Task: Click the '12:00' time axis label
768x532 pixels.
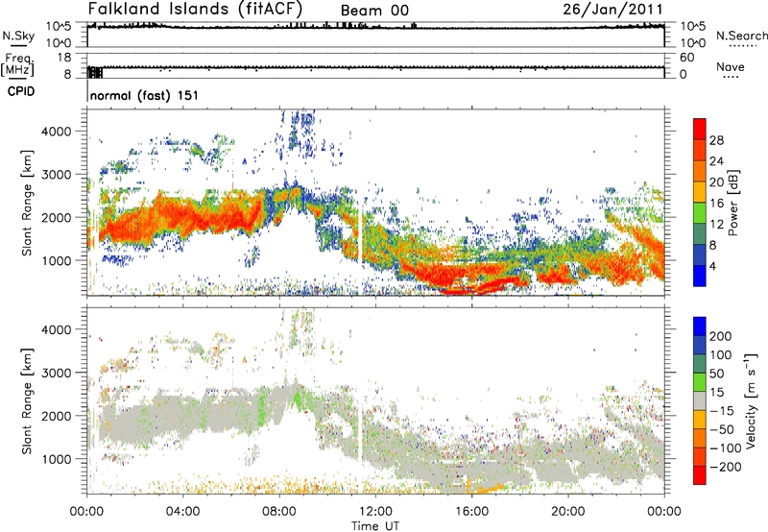Action: [x=375, y=512]
